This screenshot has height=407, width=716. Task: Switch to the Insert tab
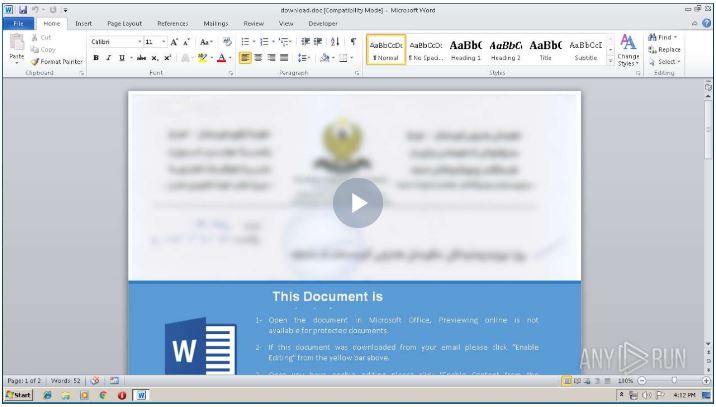(x=84, y=23)
